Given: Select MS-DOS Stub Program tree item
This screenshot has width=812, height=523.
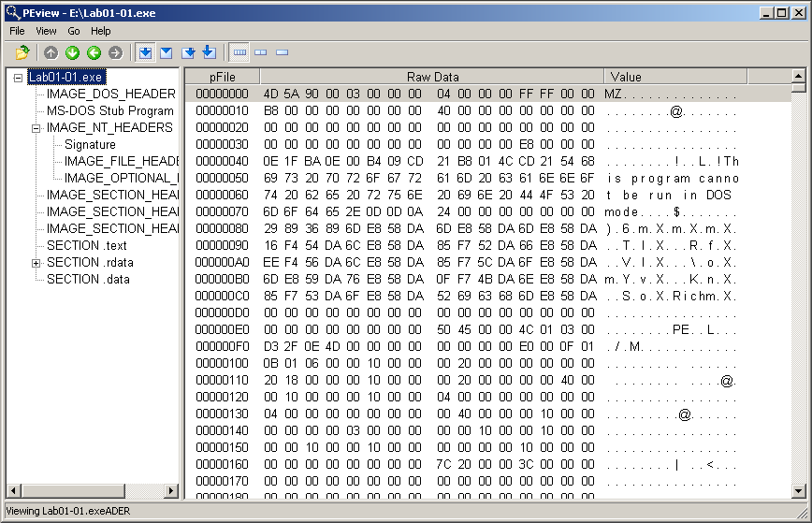Looking at the screenshot, I should (109, 111).
